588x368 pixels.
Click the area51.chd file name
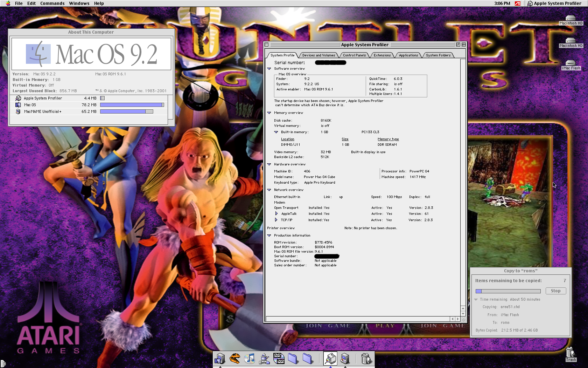pyautogui.click(x=510, y=307)
